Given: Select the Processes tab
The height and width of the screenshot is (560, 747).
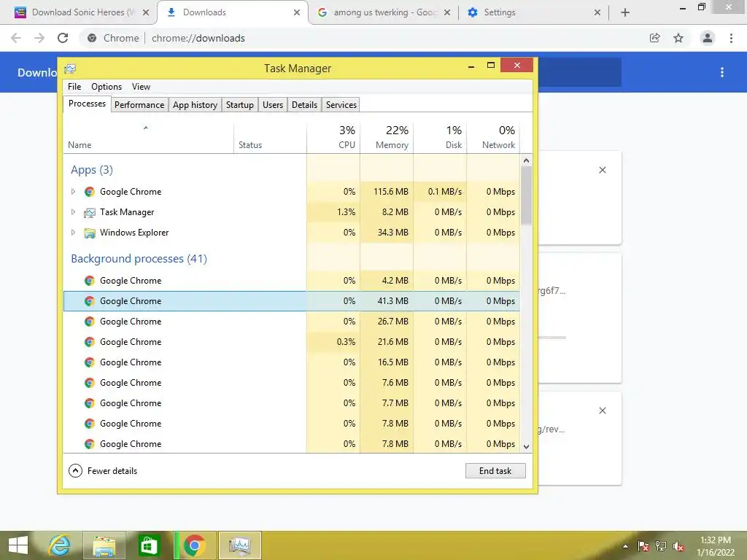Looking at the screenshot, I should click(88, 104).
